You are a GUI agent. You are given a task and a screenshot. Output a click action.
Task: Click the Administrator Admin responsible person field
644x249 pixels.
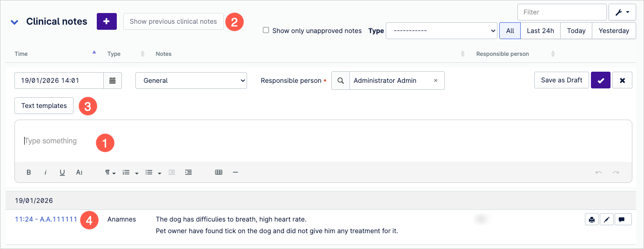coord(396,81)
